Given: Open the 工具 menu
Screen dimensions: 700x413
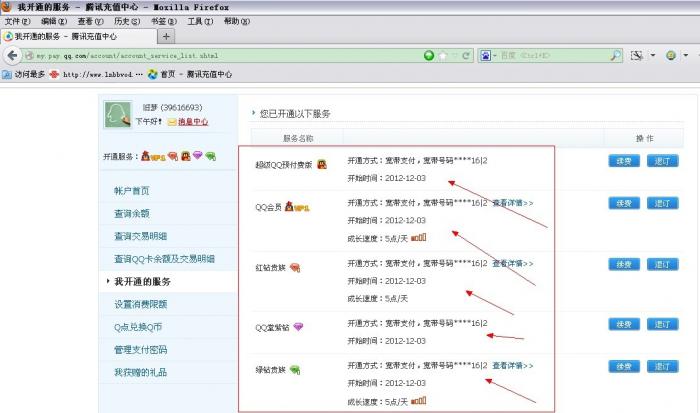Looking at the screenshot, I should click(200, 21).
